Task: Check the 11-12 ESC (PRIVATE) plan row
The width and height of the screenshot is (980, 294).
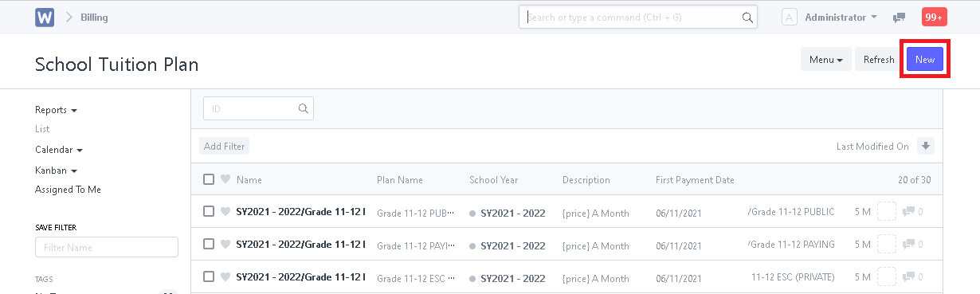Action: coord(209,277)
